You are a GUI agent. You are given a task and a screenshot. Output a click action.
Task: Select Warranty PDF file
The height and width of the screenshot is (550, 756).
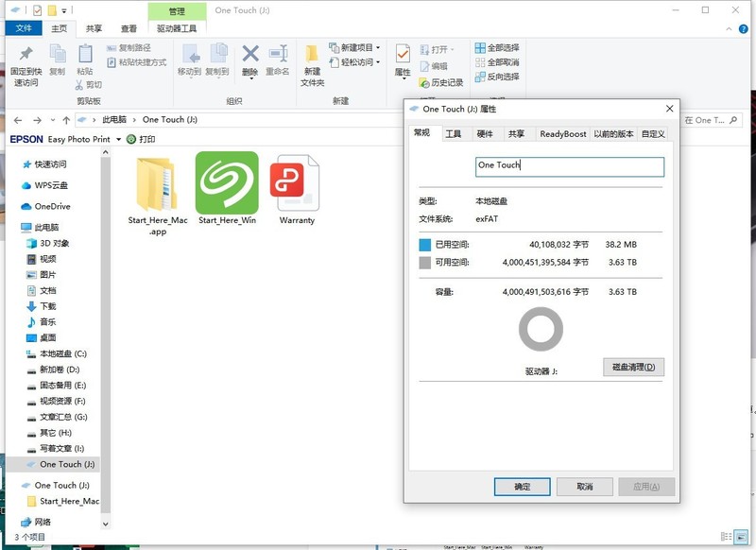pos(297,189)
